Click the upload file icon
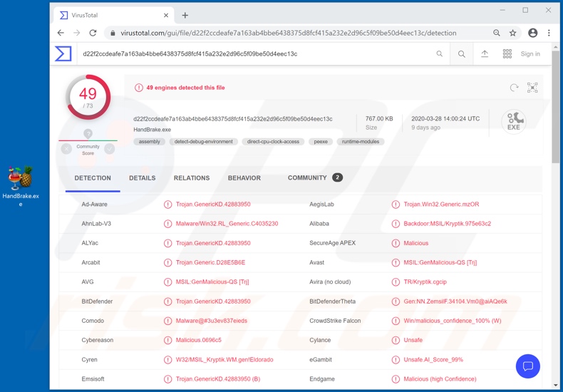The height and width of the screenshot is (392, 563). coord(485,54)
